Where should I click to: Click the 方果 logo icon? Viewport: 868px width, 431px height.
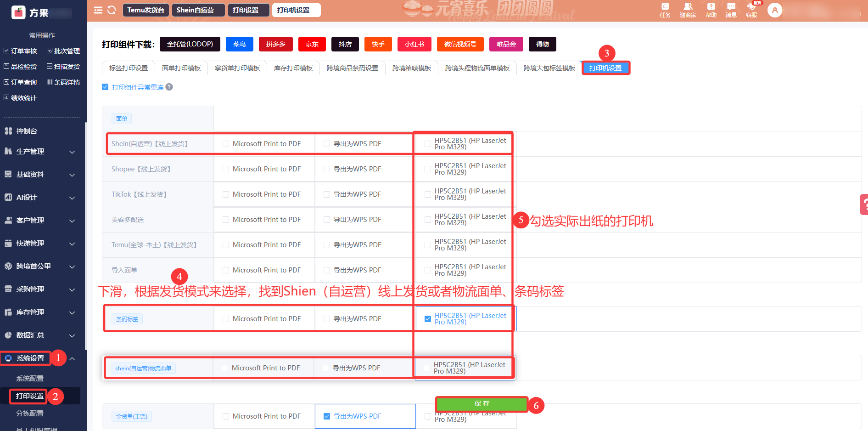click(x=19, y=12)
